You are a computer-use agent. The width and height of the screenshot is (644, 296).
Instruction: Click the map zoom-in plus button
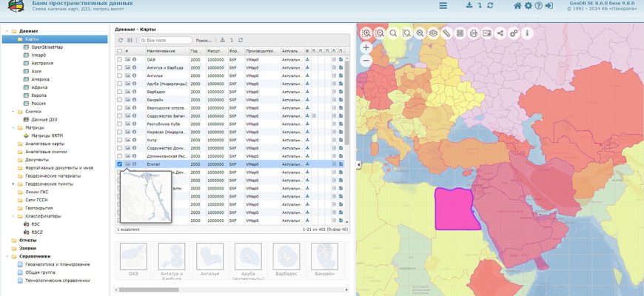(x=366, y=47)
